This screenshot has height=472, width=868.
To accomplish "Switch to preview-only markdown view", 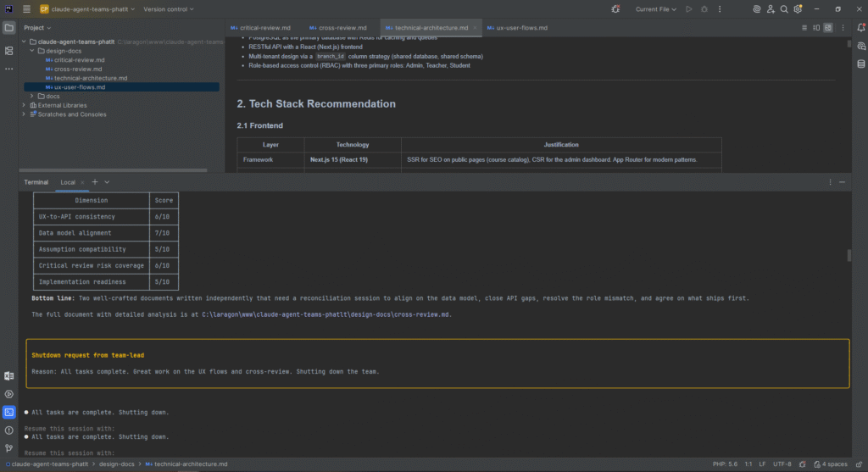I will pos(828,28).
